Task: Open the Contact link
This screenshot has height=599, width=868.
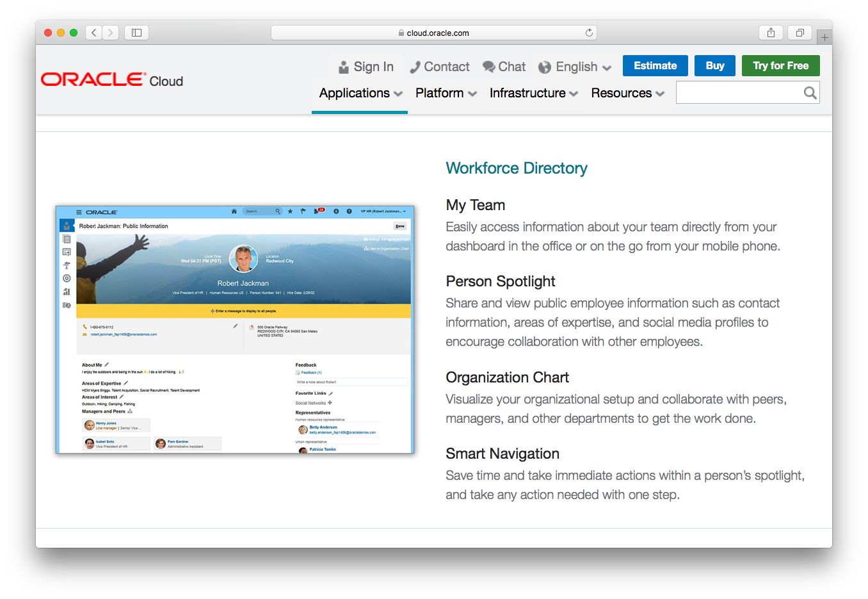Action: point(447,67)
